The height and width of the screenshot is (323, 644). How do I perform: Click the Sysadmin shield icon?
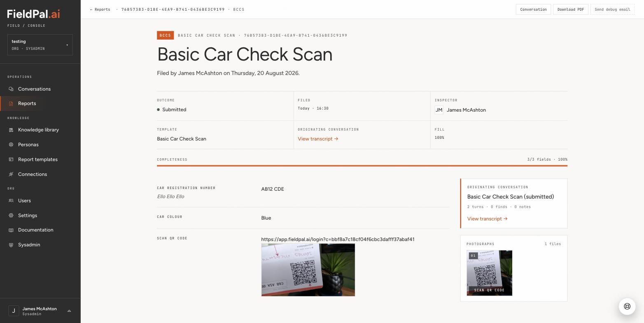[11, 245]
